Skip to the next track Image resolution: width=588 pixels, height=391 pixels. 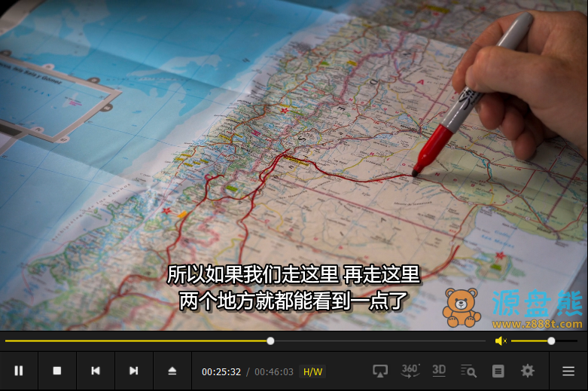tap(134, 371)
